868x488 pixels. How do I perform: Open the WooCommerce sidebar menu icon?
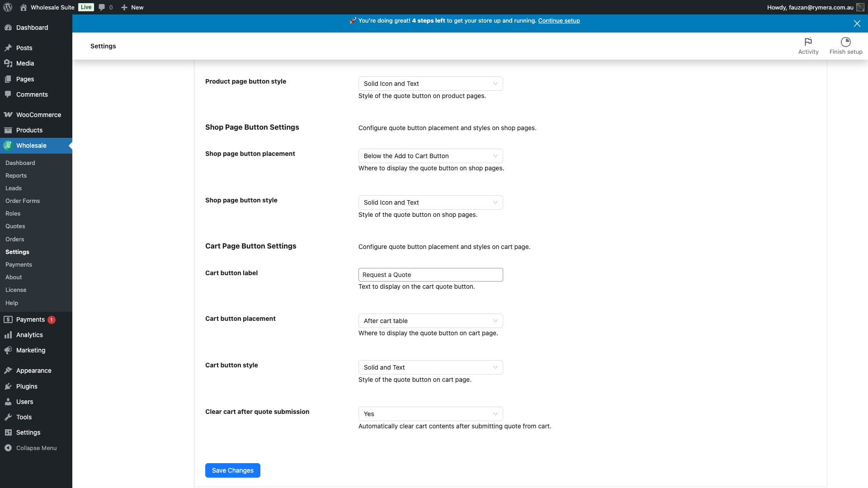pos(8,115)
